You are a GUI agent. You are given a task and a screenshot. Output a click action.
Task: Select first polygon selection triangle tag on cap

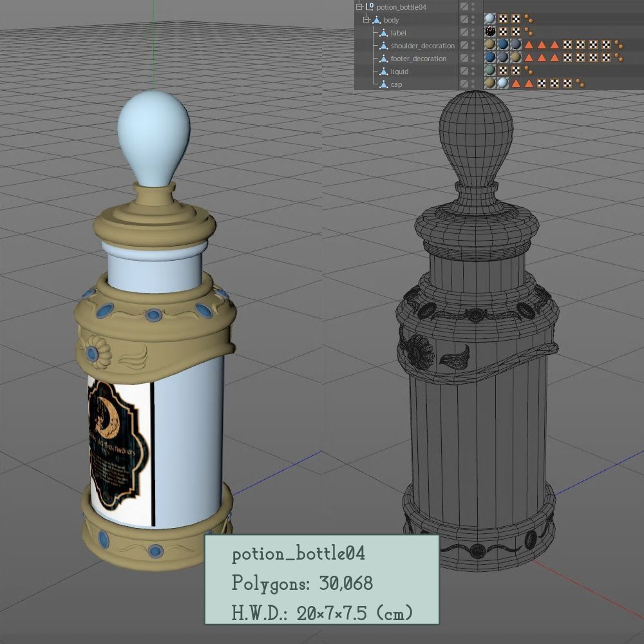516,84
